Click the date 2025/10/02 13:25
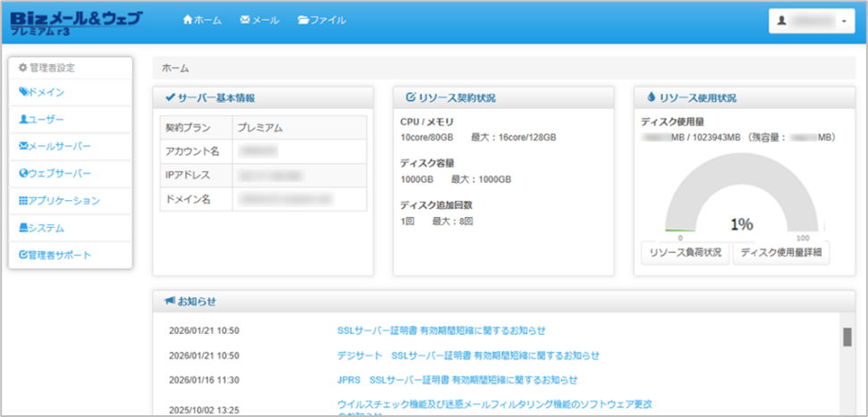Viewport: 868px width, 417px height. (204, 410)
